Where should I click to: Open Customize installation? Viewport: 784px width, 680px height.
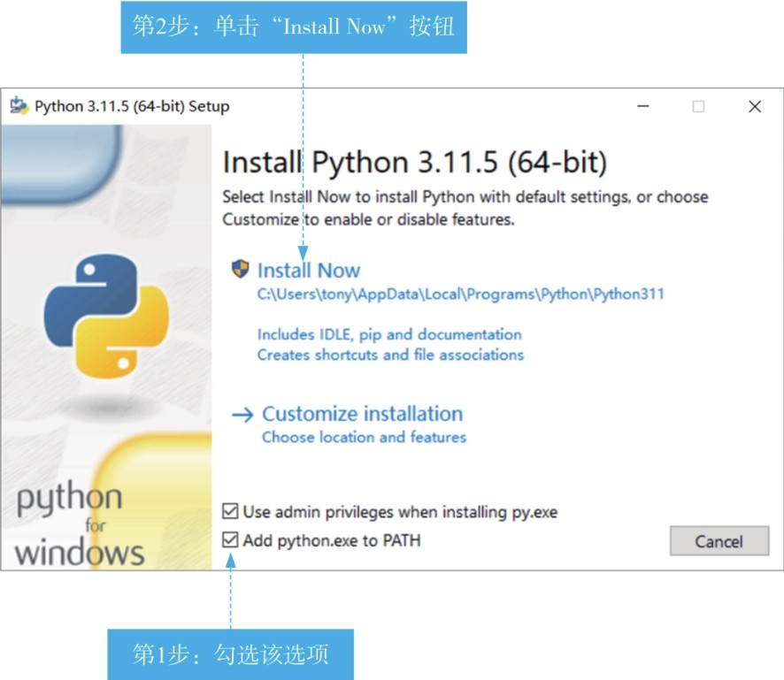363,414
